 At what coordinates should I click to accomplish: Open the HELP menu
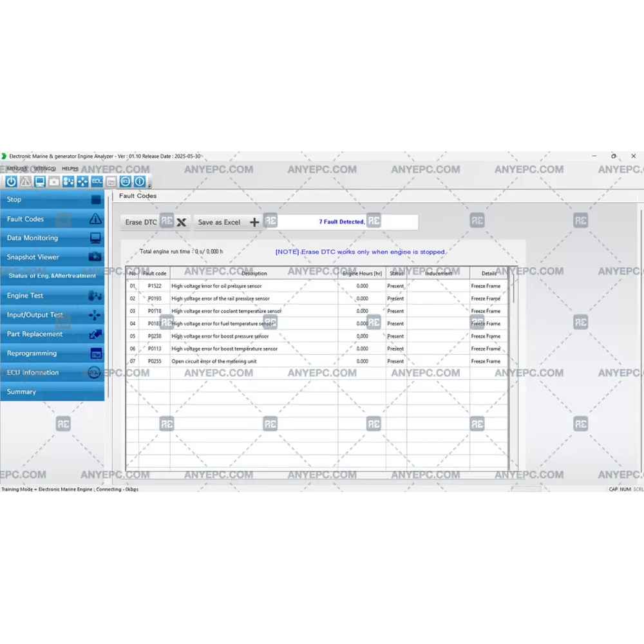click(x=70, y=169)
